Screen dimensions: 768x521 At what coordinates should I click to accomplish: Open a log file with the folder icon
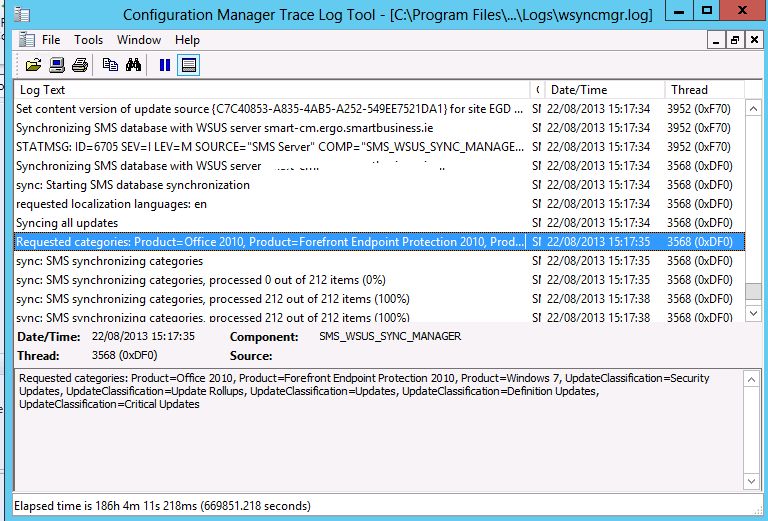(33, 65)
